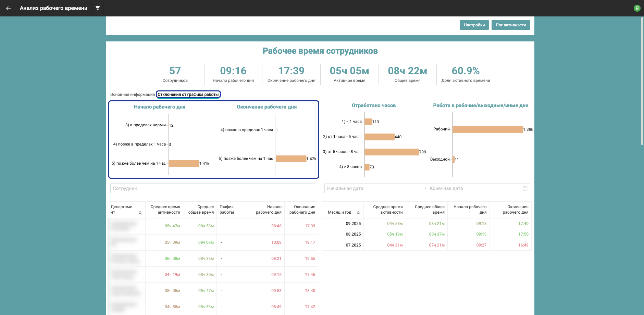644x315 pixels.
Task: Expand the Сотрудник selector field
Action: 213,188
